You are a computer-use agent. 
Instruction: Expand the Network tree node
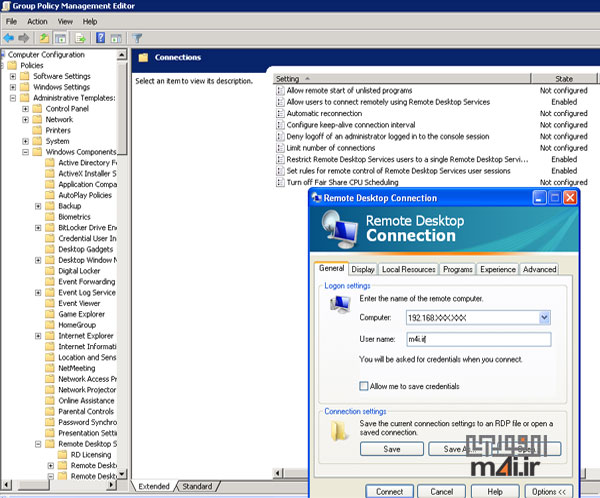pyautogui.click(x=25, y=119)
